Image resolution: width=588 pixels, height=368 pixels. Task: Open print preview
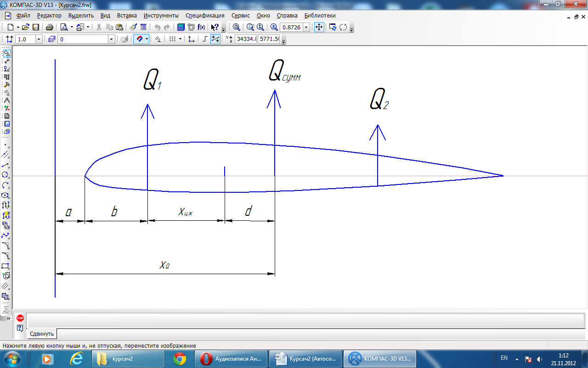coord(64,27)
